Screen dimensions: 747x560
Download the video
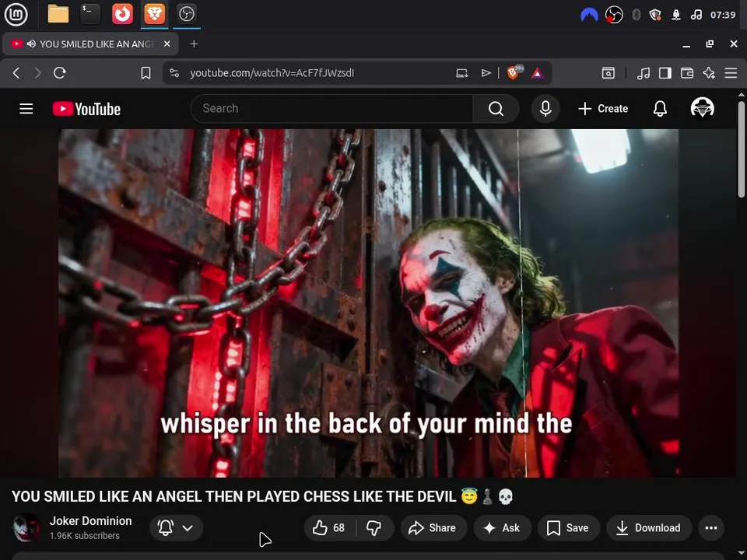click(x=649, y=527)
